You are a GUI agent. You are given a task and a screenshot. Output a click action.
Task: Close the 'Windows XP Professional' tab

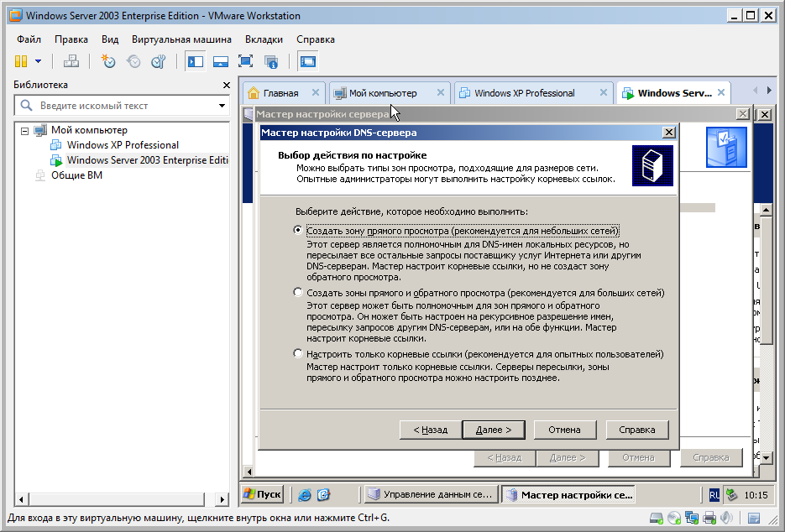pos(604,92)
